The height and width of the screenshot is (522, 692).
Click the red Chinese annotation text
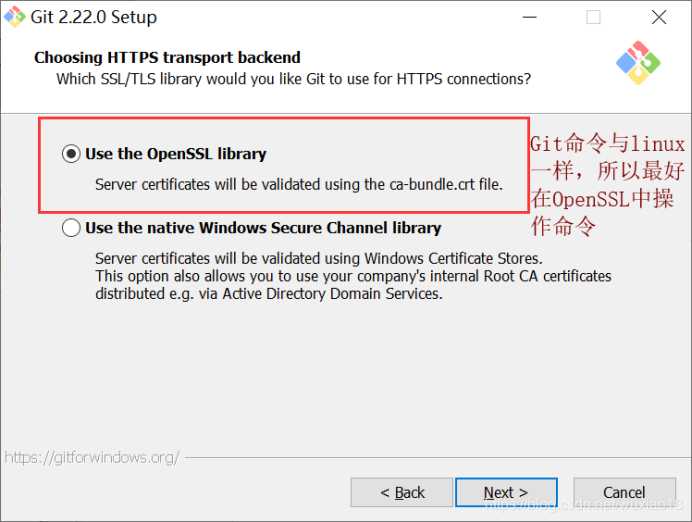[x=607, y=185]
